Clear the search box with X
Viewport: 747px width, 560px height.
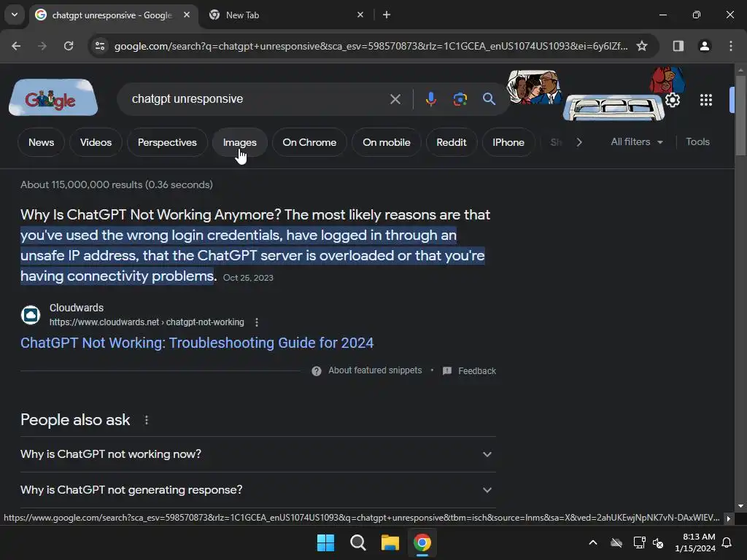395,99
